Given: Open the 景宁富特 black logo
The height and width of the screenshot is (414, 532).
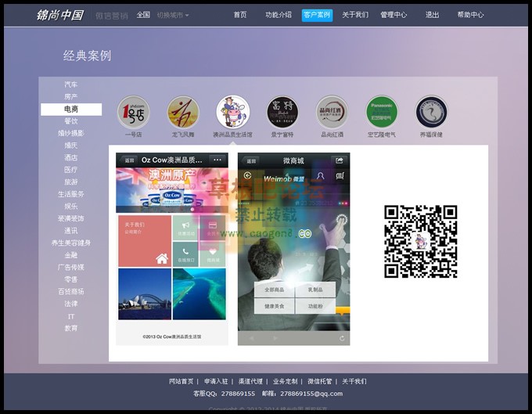Looking at the screenshot, I should [x=282, y=113].
